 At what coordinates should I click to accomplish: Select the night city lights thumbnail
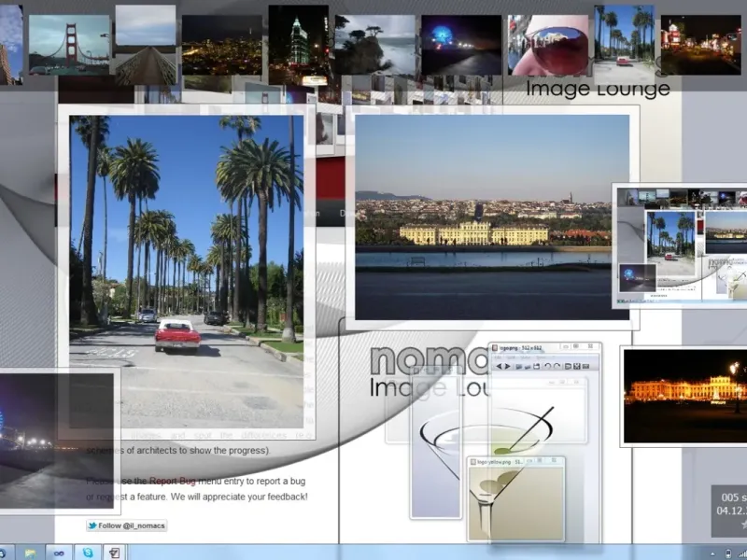coord(222,45)
